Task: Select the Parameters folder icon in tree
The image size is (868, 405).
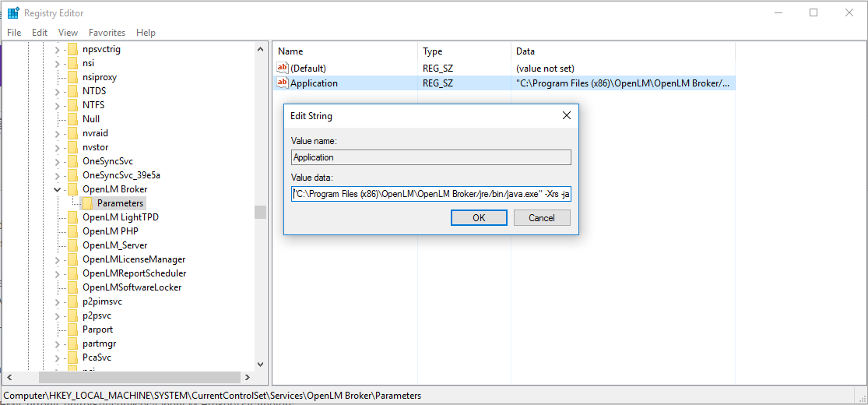Action: point(87,203)
